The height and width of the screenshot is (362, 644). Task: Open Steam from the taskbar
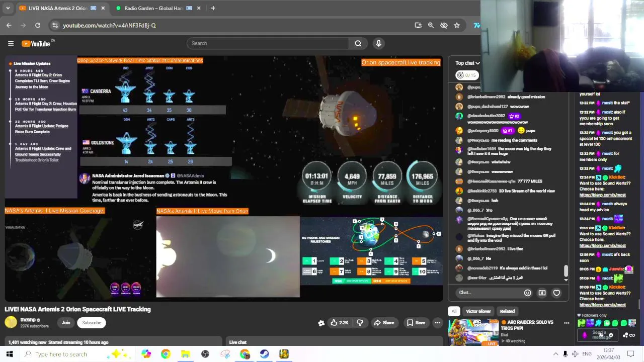coord(264,354)
